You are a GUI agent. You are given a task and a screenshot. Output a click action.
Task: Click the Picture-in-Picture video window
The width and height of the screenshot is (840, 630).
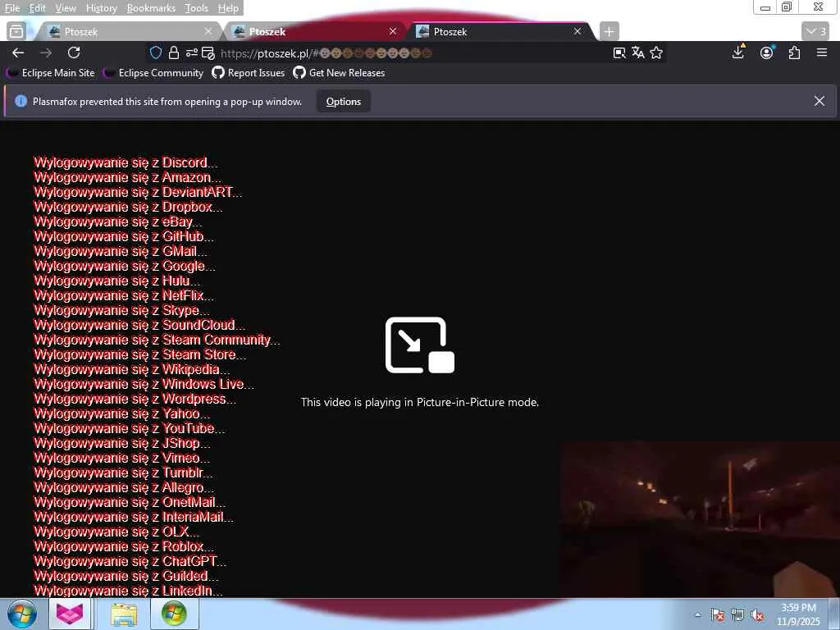[700, 519]
